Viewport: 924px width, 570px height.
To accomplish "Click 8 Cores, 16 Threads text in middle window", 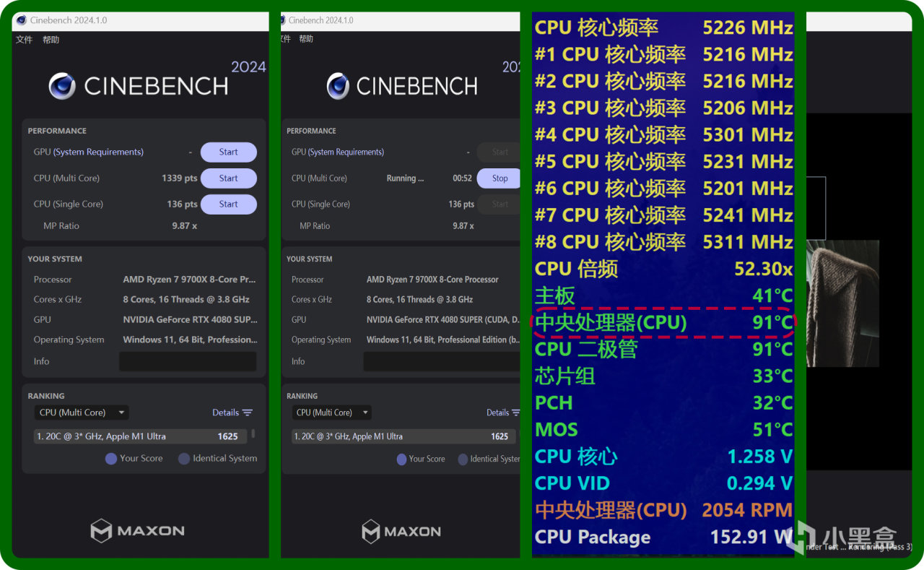I will [x=419, y=299].
